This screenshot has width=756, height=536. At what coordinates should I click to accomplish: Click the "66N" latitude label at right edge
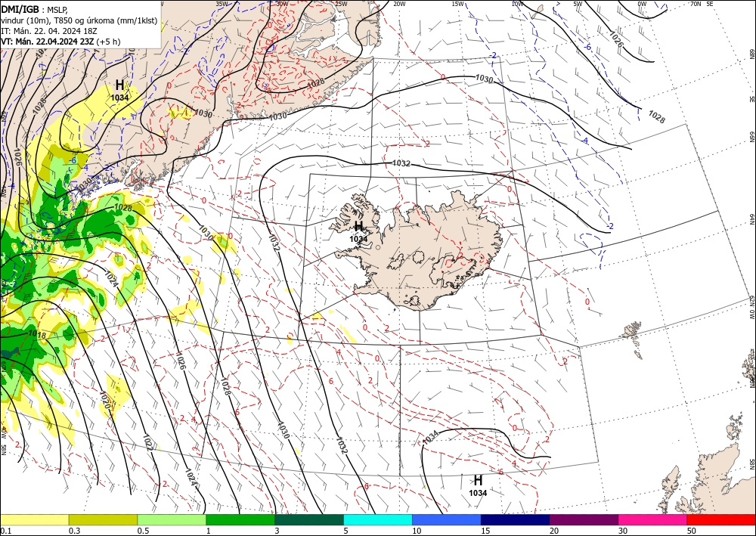coord(751,138)
